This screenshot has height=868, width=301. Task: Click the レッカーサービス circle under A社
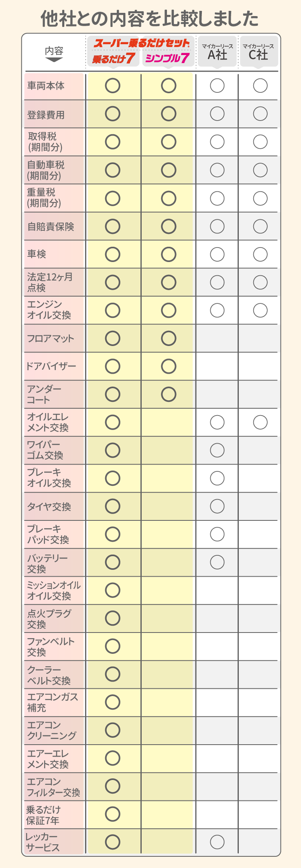(x=217, y=842)
